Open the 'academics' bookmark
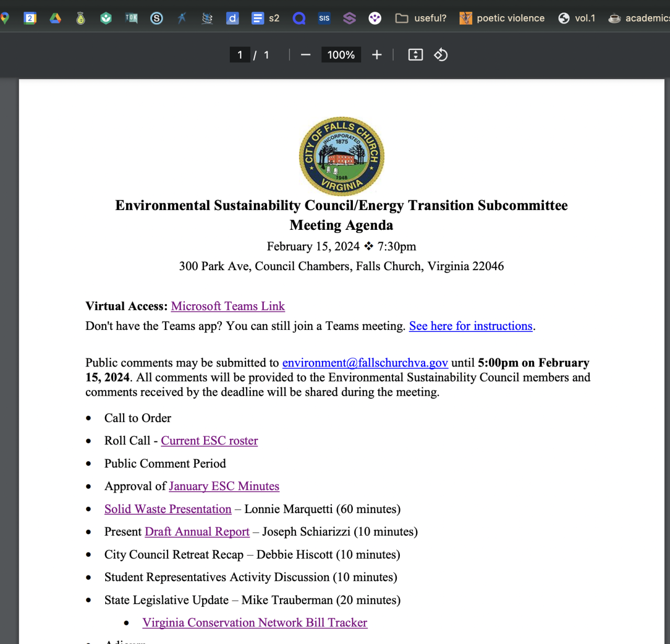 (639, 18)
